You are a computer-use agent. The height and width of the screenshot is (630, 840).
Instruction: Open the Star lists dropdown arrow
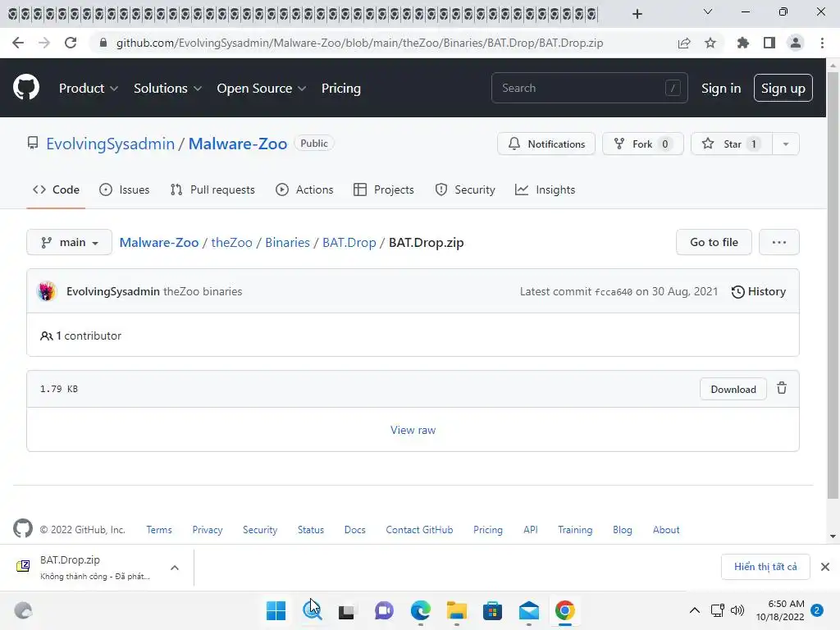click(x=786, y=144)
